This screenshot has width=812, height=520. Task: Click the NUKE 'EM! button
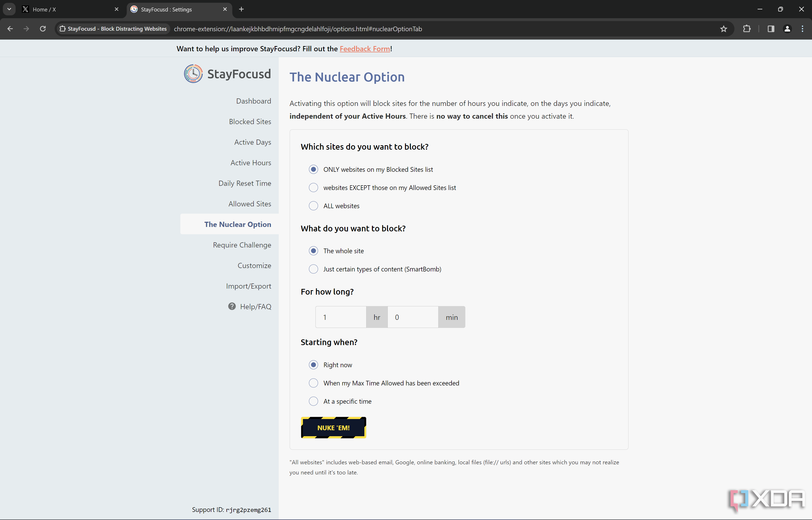[333, 428]
